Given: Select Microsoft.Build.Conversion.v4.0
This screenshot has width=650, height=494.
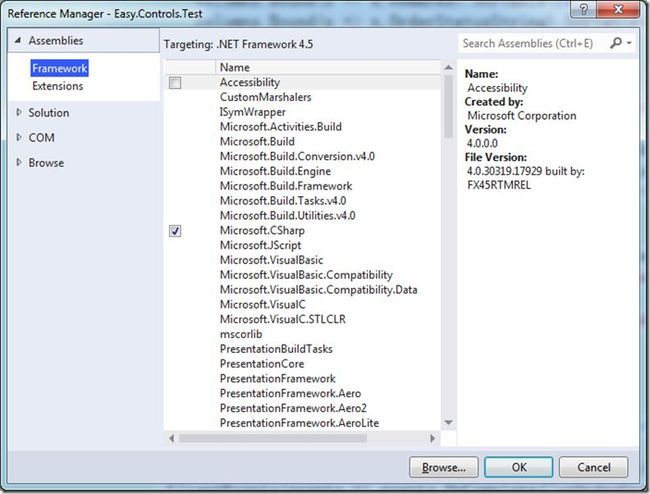Looking at the screenshot, I should pyautogui.click(x=297, y=156).
